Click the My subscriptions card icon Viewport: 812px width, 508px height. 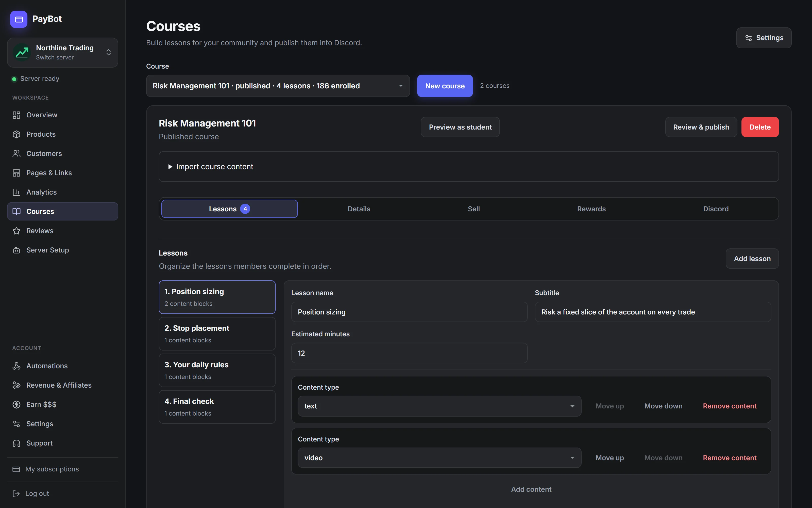16,469
